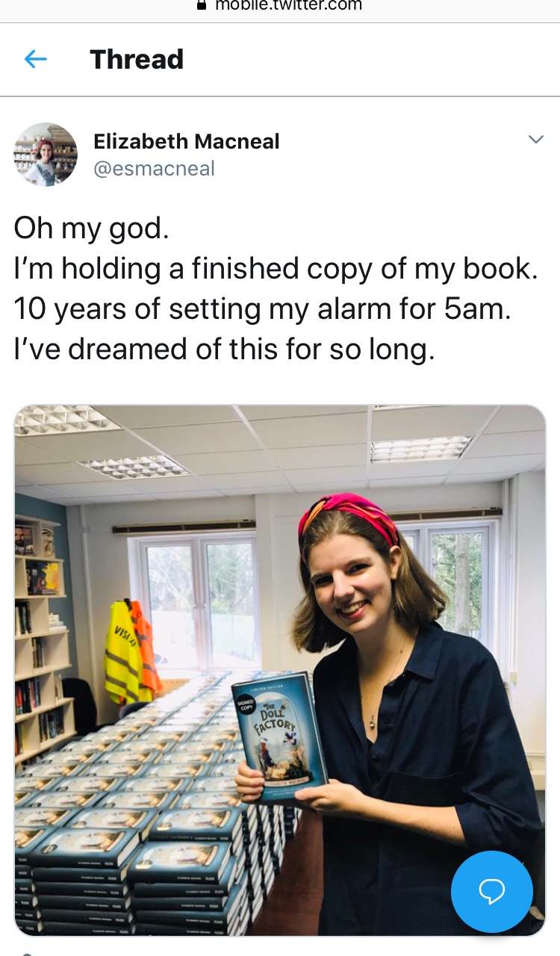Open tweet options chevron menu
The width and height of the screenshot is (560, 956).
point(535,140)
